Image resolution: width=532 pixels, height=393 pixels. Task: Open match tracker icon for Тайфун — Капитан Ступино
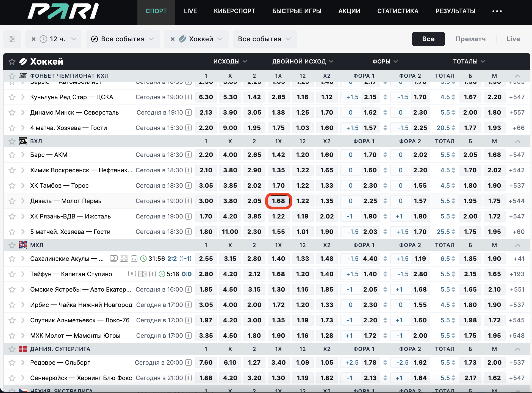point(142,274)
